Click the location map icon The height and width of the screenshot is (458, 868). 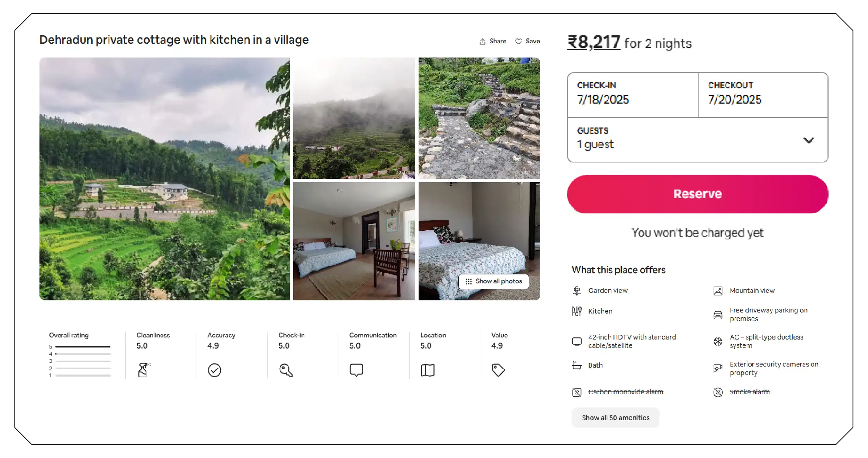point(428,370)
